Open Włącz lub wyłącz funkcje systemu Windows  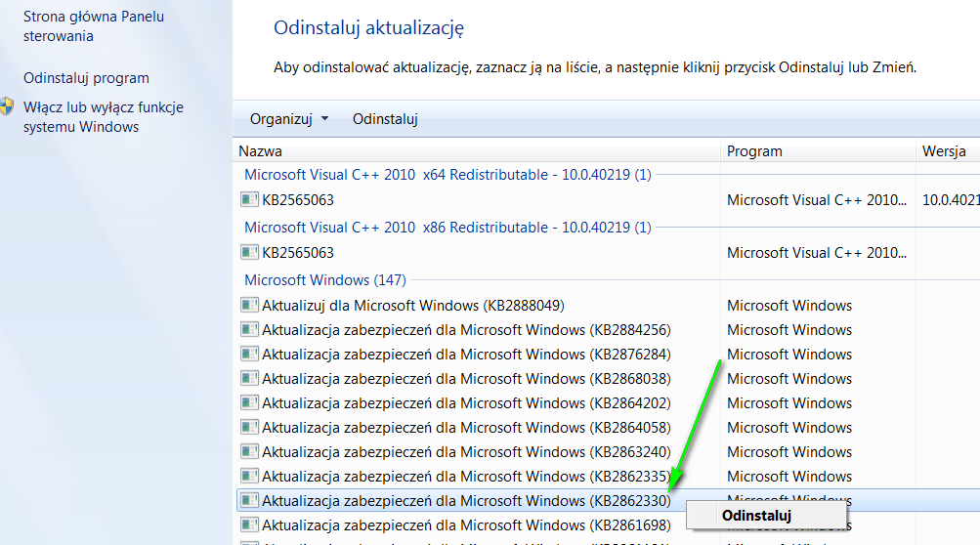[104, 117]
